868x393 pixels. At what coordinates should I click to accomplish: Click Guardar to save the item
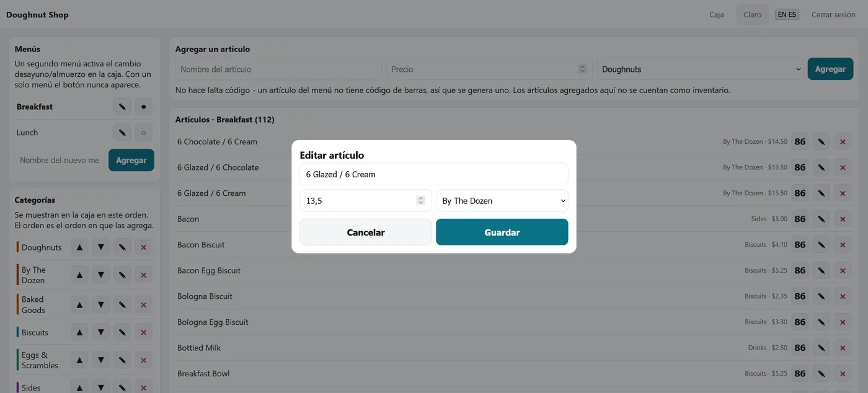coord(502,232)
